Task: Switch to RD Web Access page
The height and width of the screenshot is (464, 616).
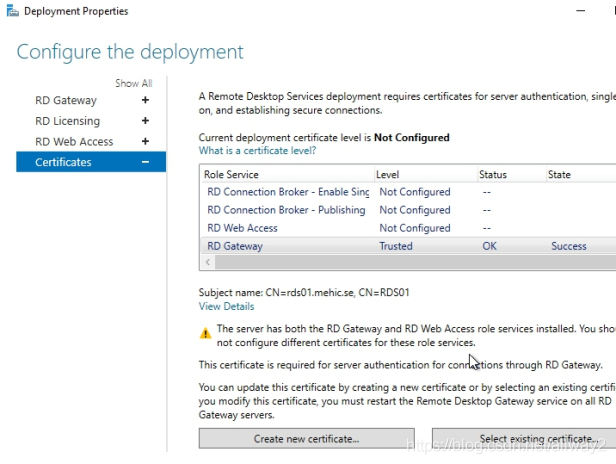Action: pos(74,142)
